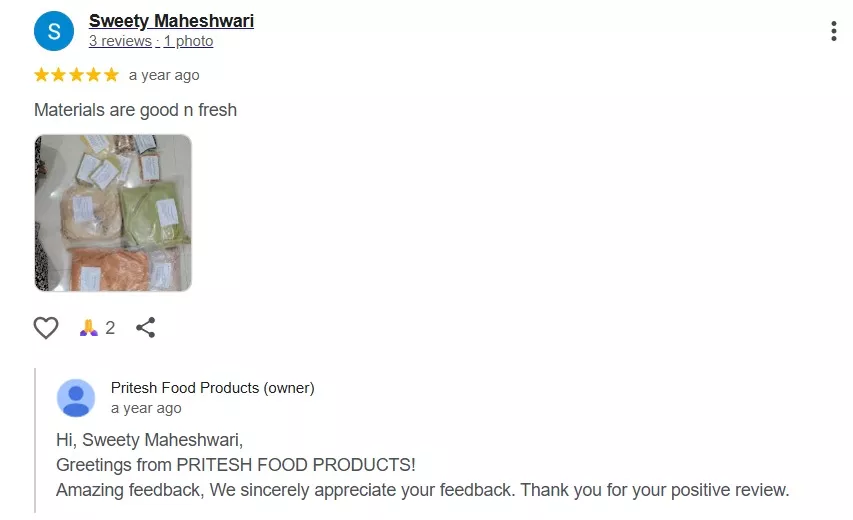The height and width of the screenshot is (520, 853).
Task: Click the "Materials are good n fresh" text
Action: click(135, 110)
